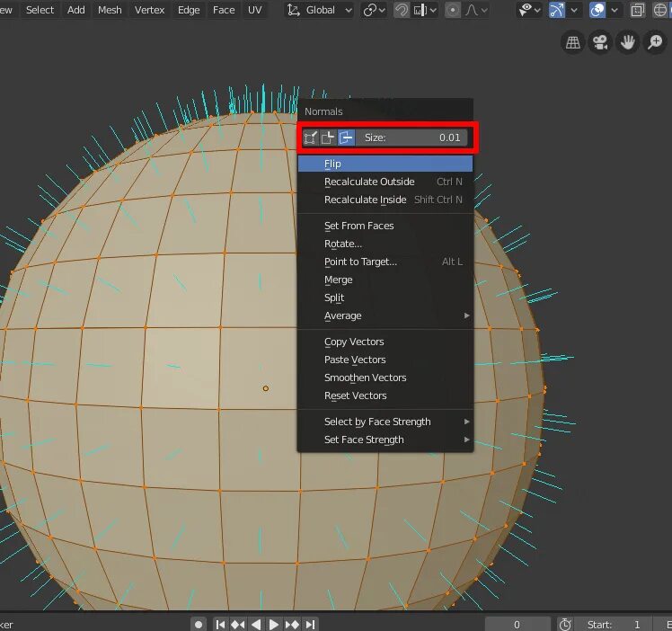
Task: Enable display split normals
Action: (x=328, y=138)
